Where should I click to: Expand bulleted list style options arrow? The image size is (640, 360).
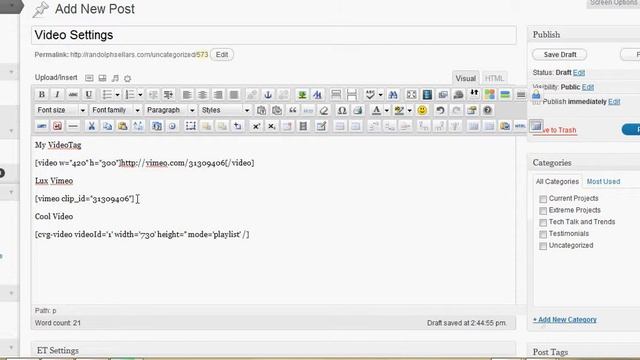pos(118,95)
